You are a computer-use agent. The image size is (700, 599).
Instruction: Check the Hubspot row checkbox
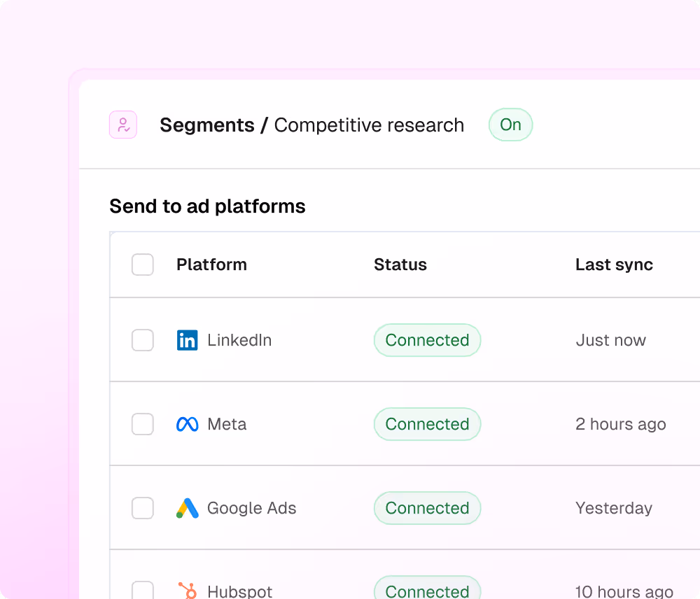(143, 590)
